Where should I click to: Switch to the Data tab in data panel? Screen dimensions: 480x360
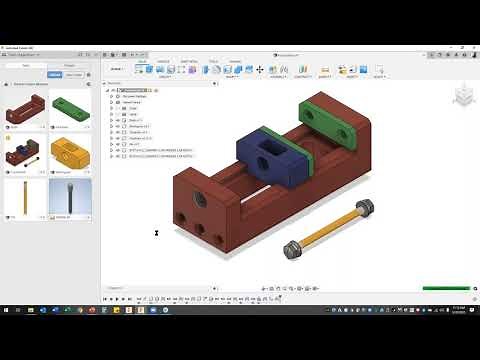pyautogui.click(x=26, y=66)
